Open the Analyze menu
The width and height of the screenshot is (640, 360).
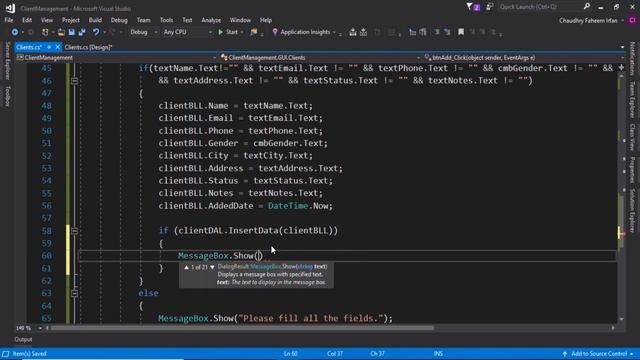(211, 20)
